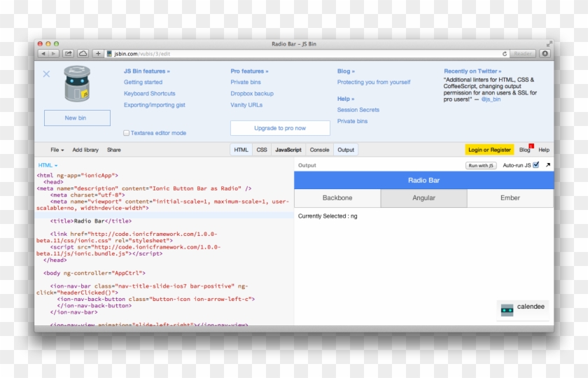Viewport: 588px width, 378px height.
Task: Reload the page with refresh icon
Action: point(505,53)
